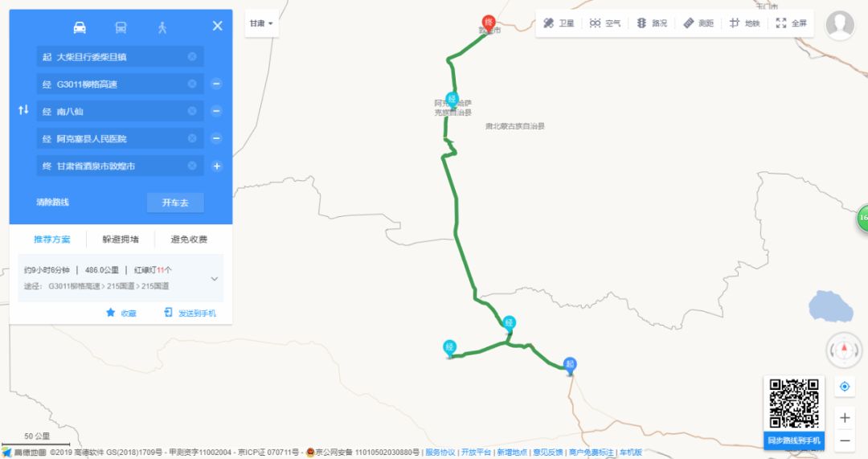The image size is (868, 459).
Task: Select the driving car mode icon
Action: [x=80, y=27]
